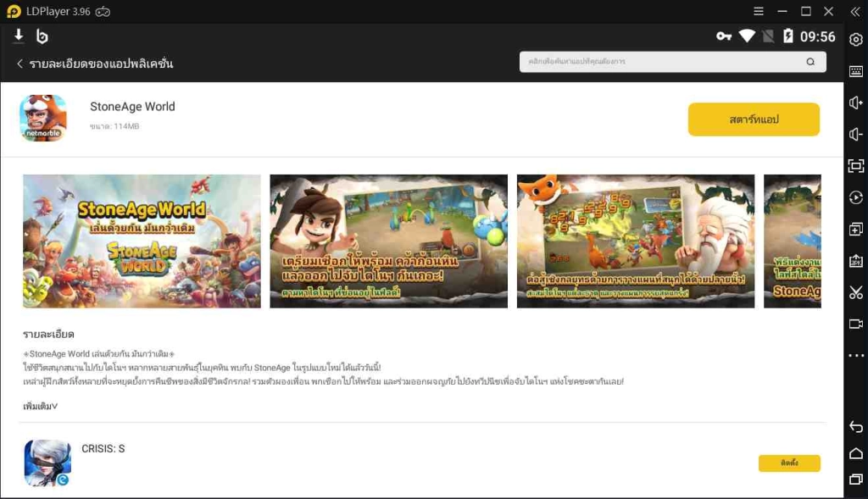Click the battery charging status icon
Image resolution: width=868 pixels, height=499 pixels.
tap(787, 36)
